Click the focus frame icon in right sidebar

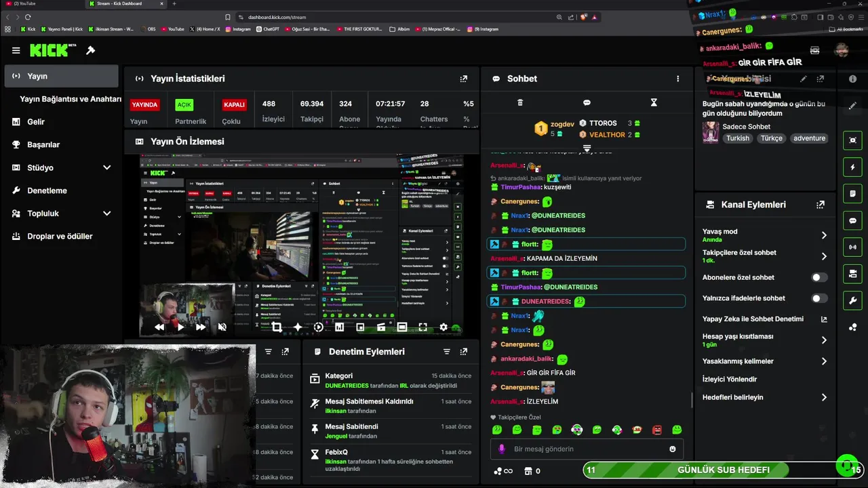[x=852, y=140]
